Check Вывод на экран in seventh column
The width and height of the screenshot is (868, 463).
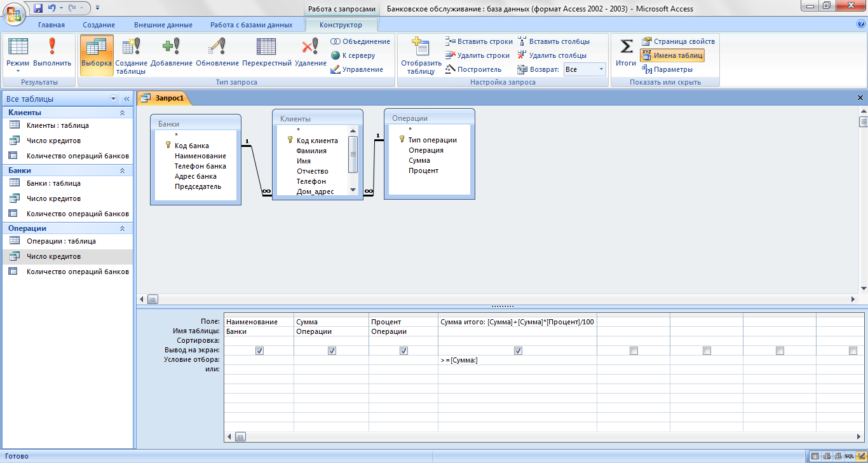[780, 350]
